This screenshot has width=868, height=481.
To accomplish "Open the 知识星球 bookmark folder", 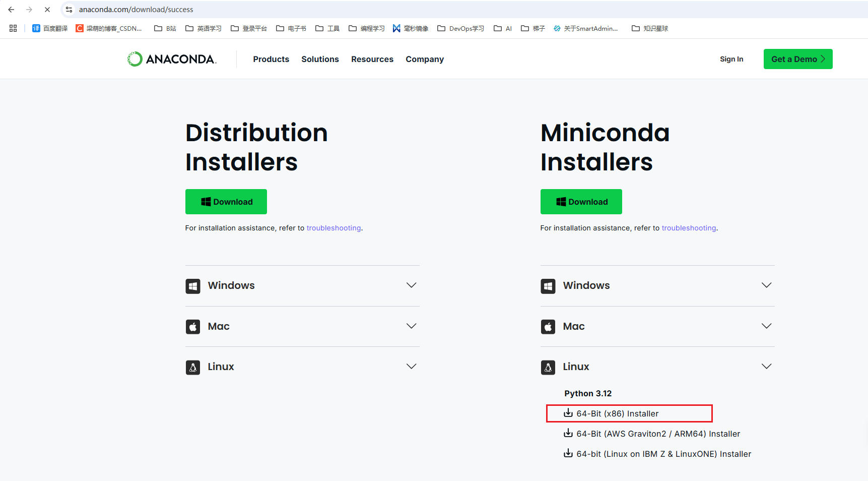I will (650, 28).
